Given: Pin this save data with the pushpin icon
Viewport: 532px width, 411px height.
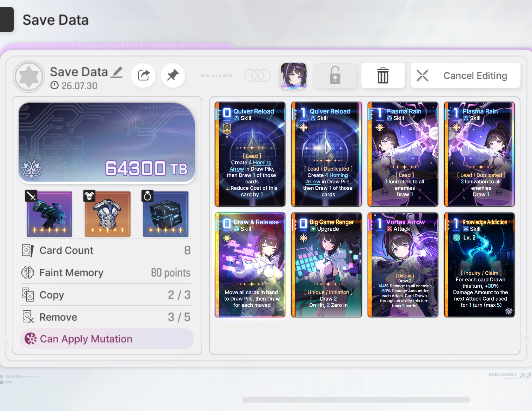Looking at the screenshot, I should pos(173,75).
